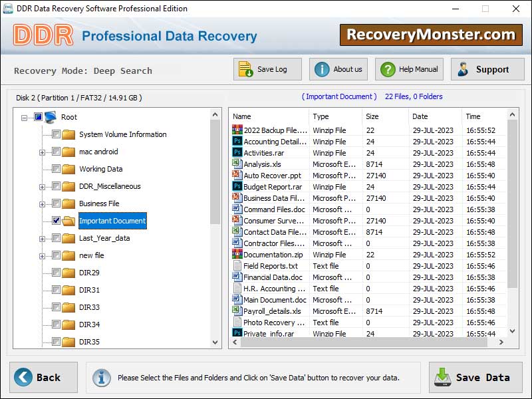The width and height of the screenshot is (532, 399).
Task: Select the Analysis.xls Excel file icon
Action: (237, 164)
